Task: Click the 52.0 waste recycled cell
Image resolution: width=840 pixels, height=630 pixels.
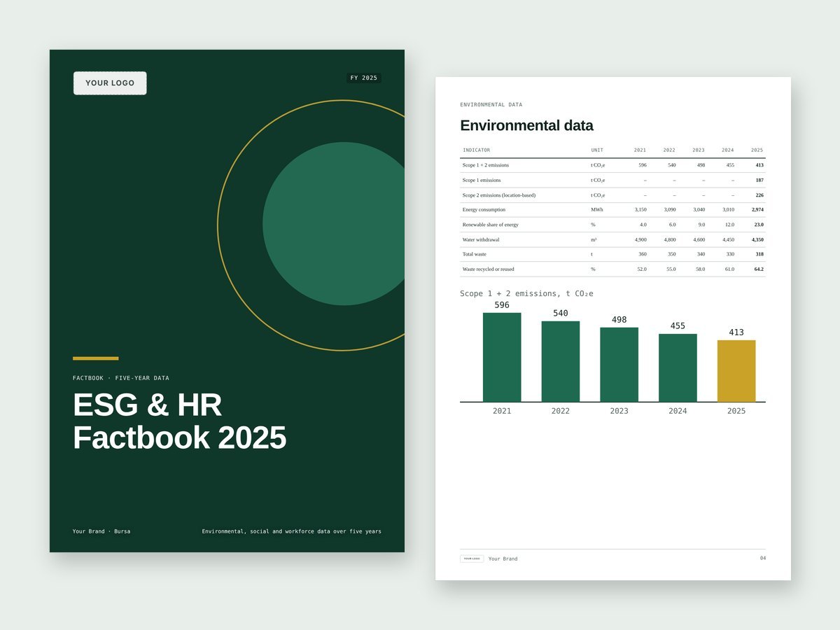Action: pyautogui.click(x=642, y=269)
